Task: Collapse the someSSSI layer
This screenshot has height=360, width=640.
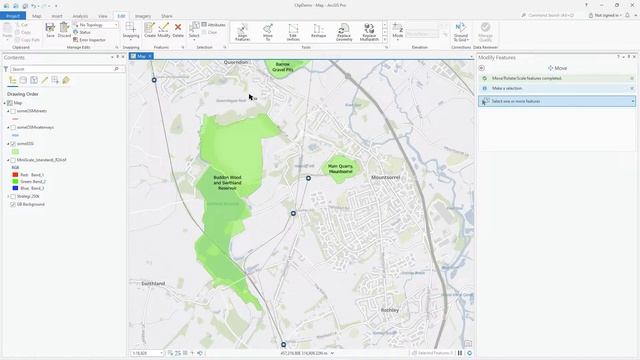Action: [8, 144]
